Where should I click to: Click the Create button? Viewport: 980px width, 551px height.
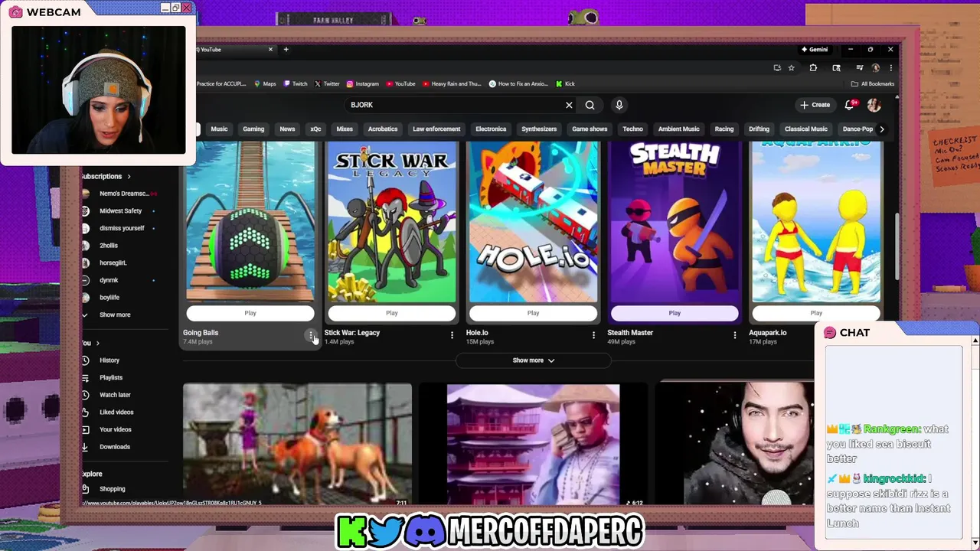815,105
